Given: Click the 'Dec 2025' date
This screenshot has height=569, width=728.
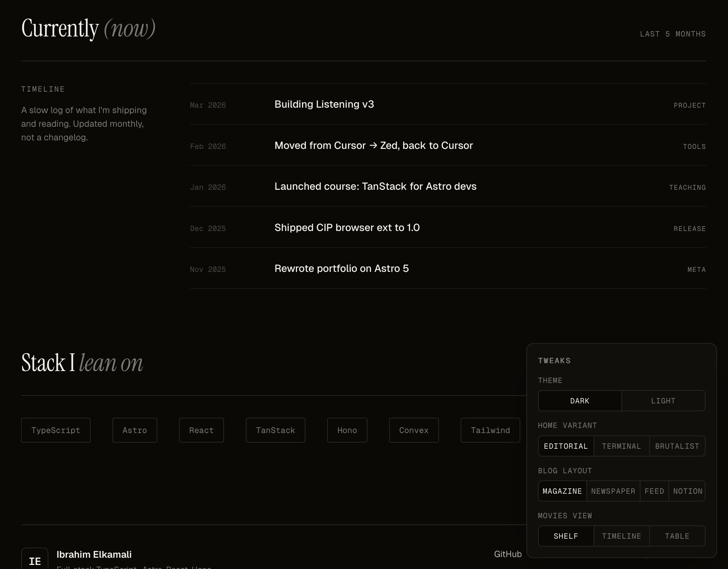Looking at the screenshot, I should click(208, 229).
